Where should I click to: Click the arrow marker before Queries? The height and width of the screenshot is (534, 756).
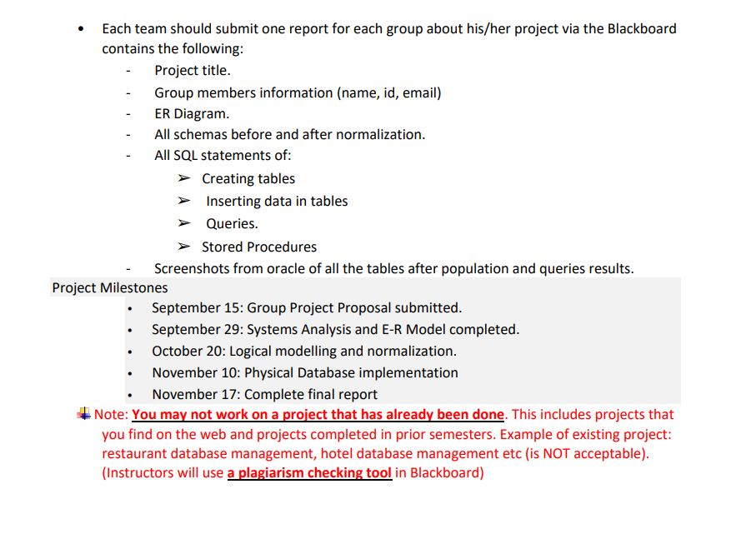coord(183,223)
